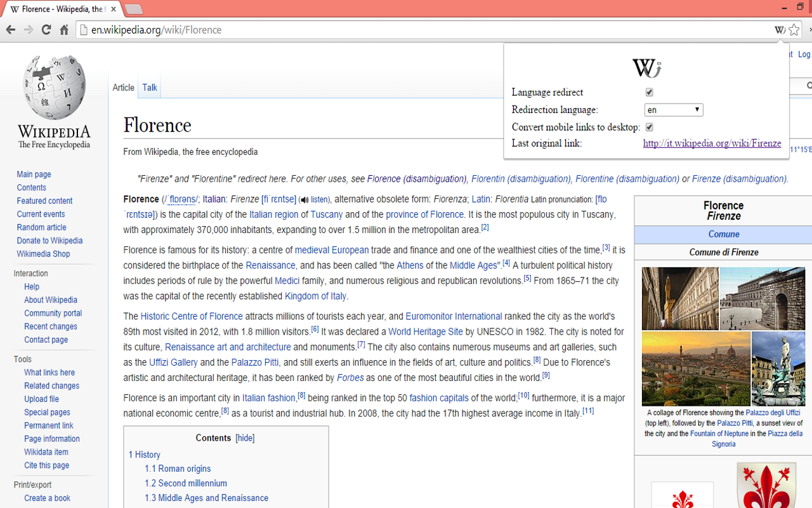Open the last original link it.wikipedia.org/wiki/Firenze
Viewport: 812px width, 508px height.
point(712,144)
